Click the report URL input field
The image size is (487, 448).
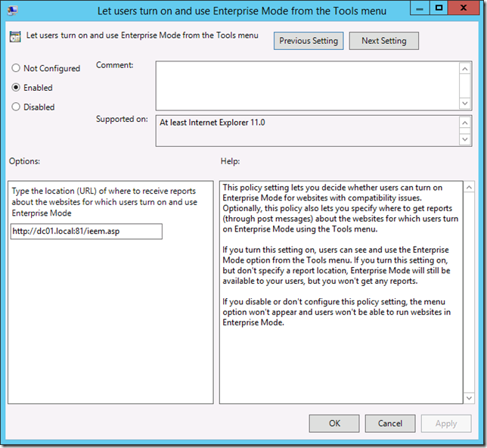(x=86, y=232)
